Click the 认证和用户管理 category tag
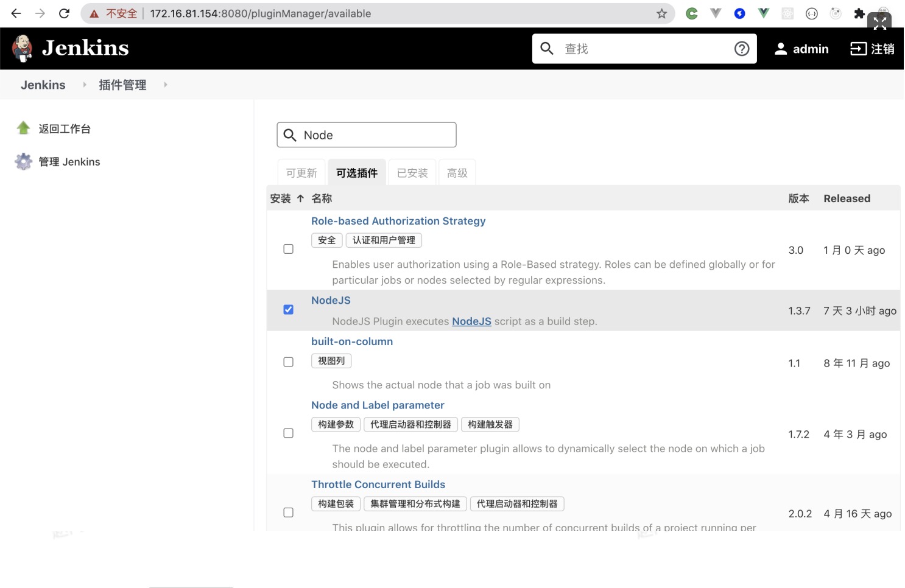 pyautogui.click(x=384, y=240)
